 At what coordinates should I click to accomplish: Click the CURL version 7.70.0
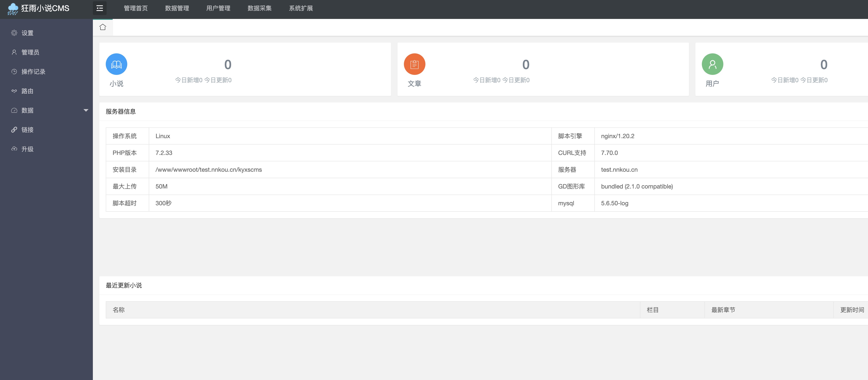609,153
